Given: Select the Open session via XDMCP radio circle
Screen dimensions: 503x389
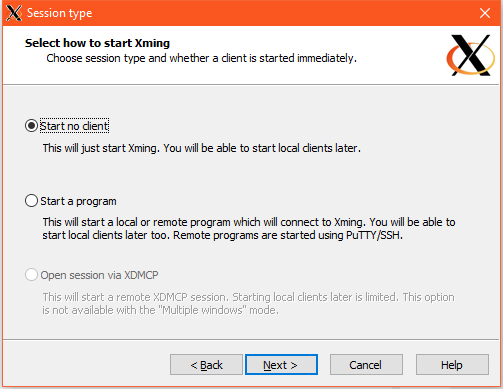Looking at the screenshot, I should (31, 275).
